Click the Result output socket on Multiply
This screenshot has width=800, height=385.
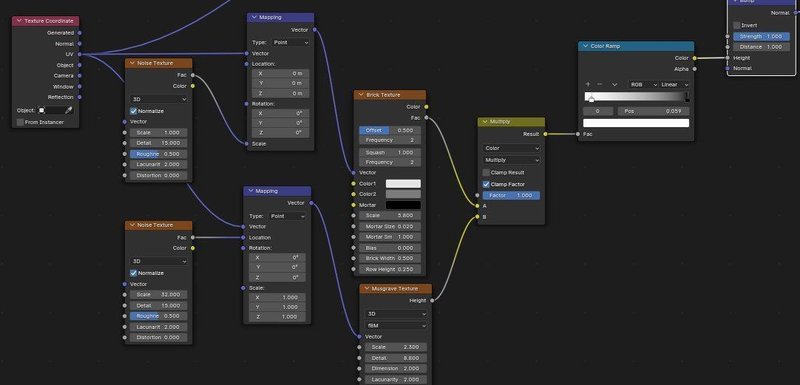(545, 134)
